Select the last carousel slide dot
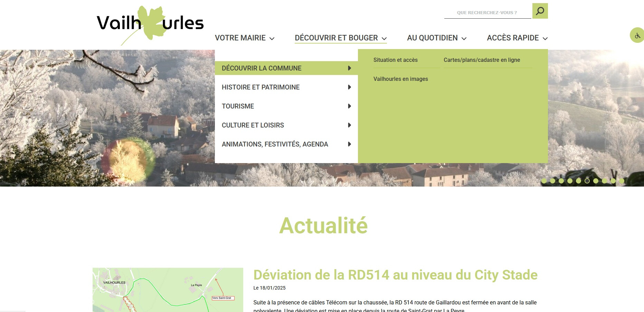644x312 pixels. click(622, 181)
